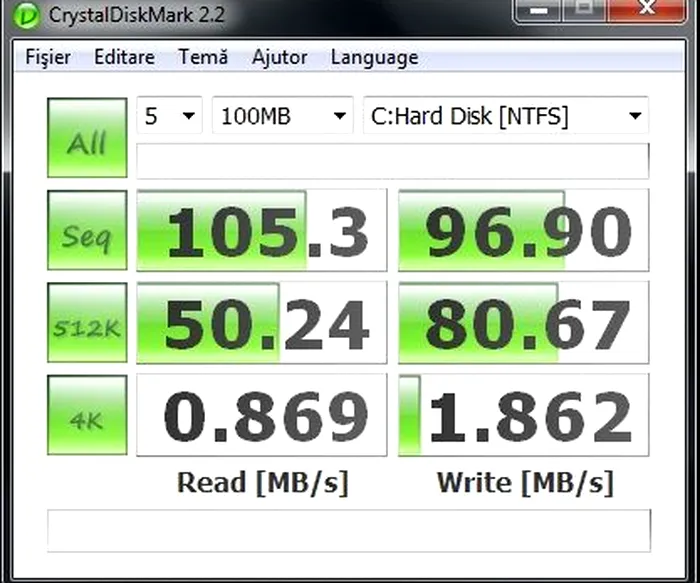Open the Language menu
The height and width of the screenshot is (583, 700).
coord(375,58)
